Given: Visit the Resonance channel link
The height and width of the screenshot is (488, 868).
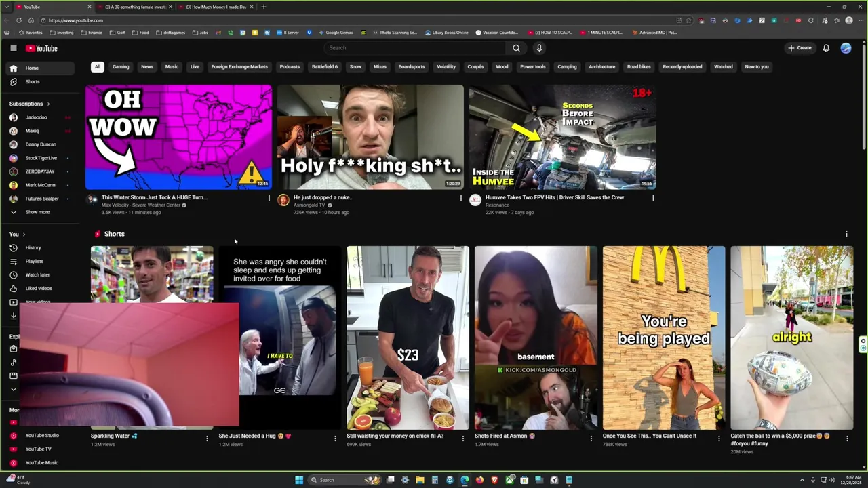Looking at the screenshot, I should (x=497, y=205).
